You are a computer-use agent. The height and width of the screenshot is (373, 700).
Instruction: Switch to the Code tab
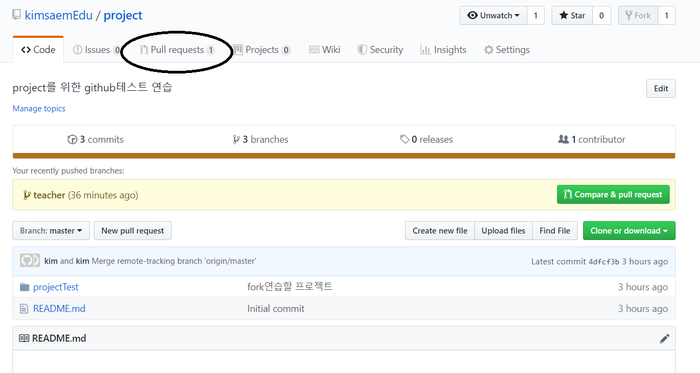click(x=38, y=50)
